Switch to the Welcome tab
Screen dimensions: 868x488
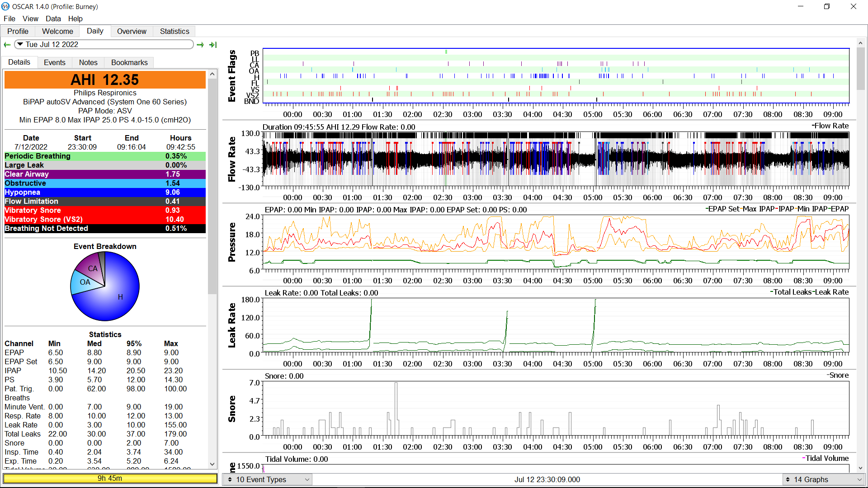click(x=57, y=31)
